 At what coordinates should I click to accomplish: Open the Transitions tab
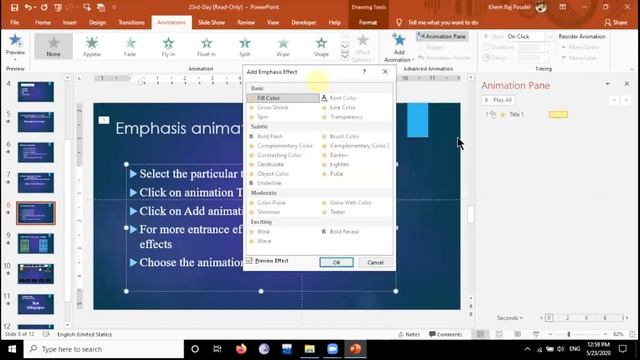(131, 22)
